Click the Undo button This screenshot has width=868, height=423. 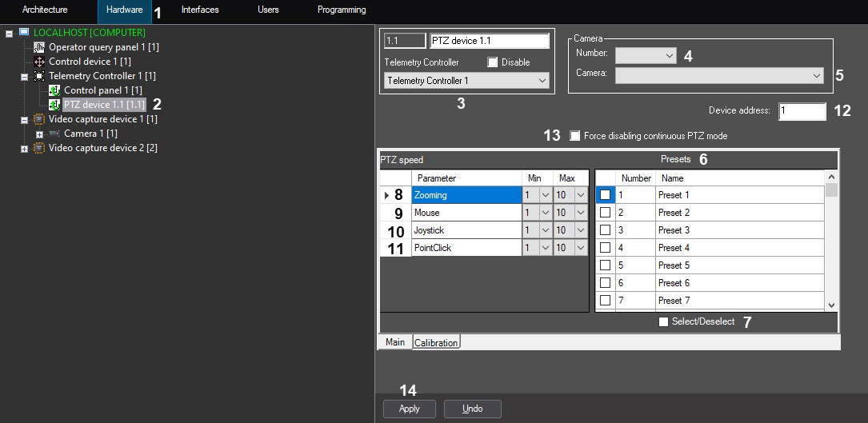472,409
